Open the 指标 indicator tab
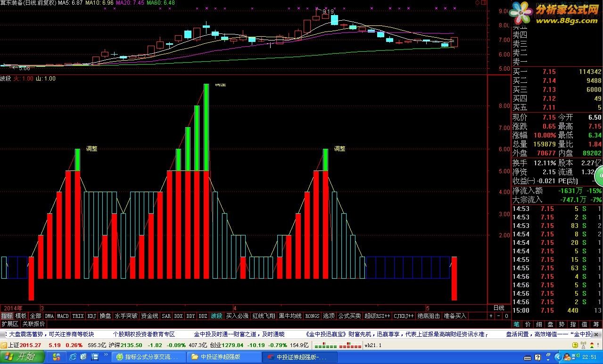 point(7,316)
